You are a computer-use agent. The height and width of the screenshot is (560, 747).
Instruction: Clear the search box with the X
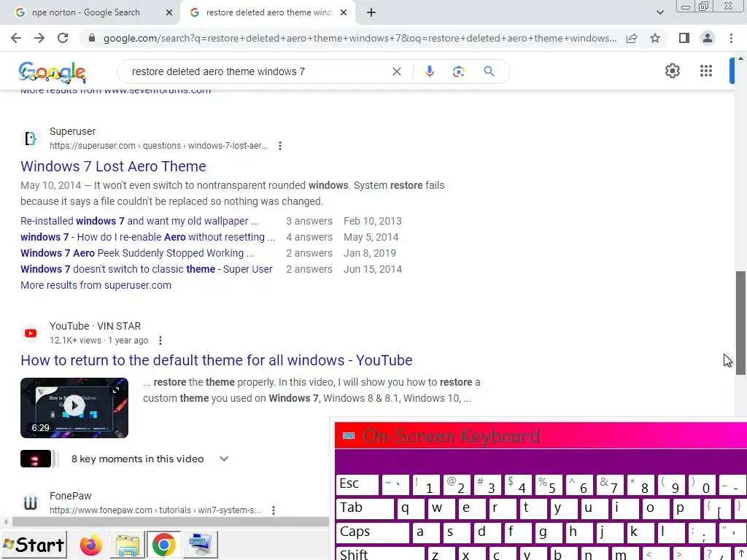396,71
